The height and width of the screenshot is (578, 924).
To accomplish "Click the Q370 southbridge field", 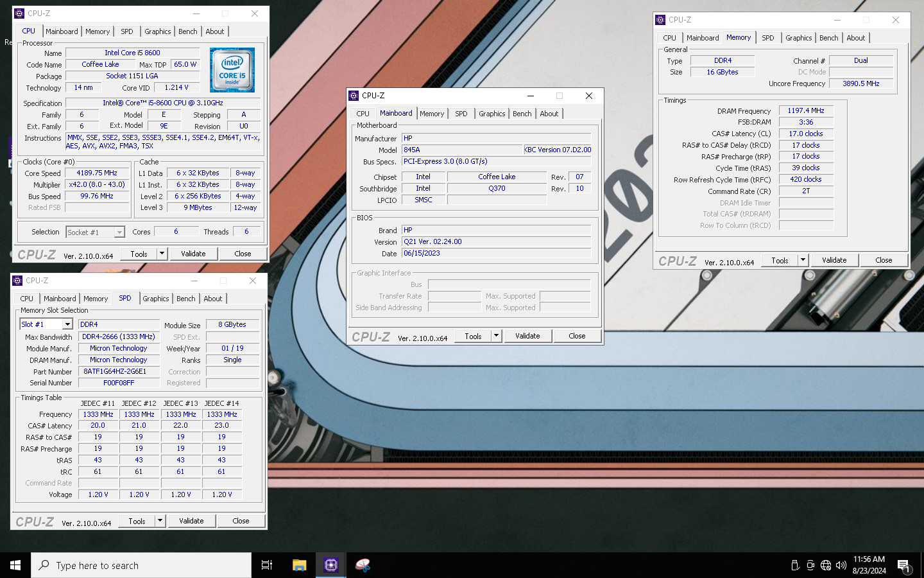I will click(x=497, y=188).
